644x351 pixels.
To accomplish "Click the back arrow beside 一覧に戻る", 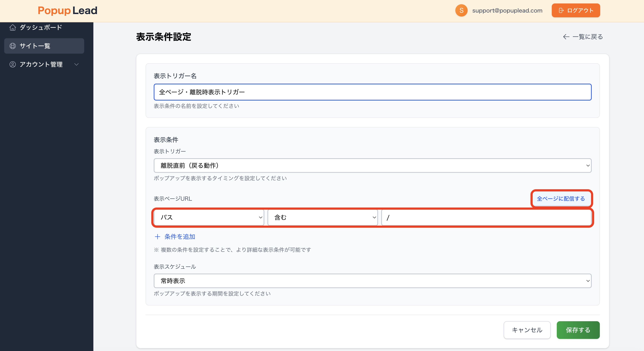I will pyautogui.click(x=566, y=37).
